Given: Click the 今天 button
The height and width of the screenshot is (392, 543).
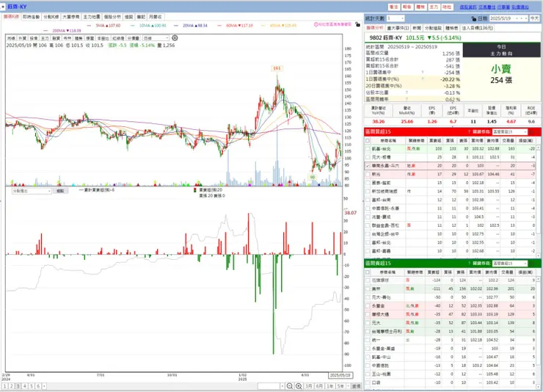Looking at the screenshot, I should tap(535, 18).
